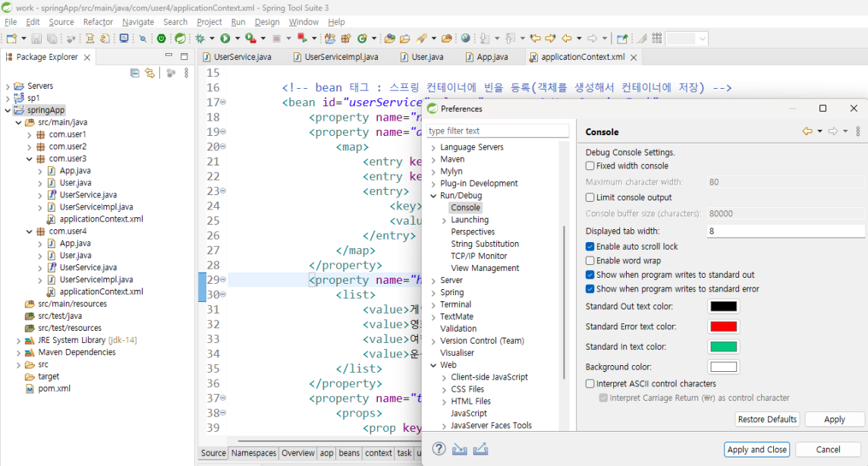Expand the com.user1 package
The height and width of the screenshot is (466, 868).
[30, 134]
